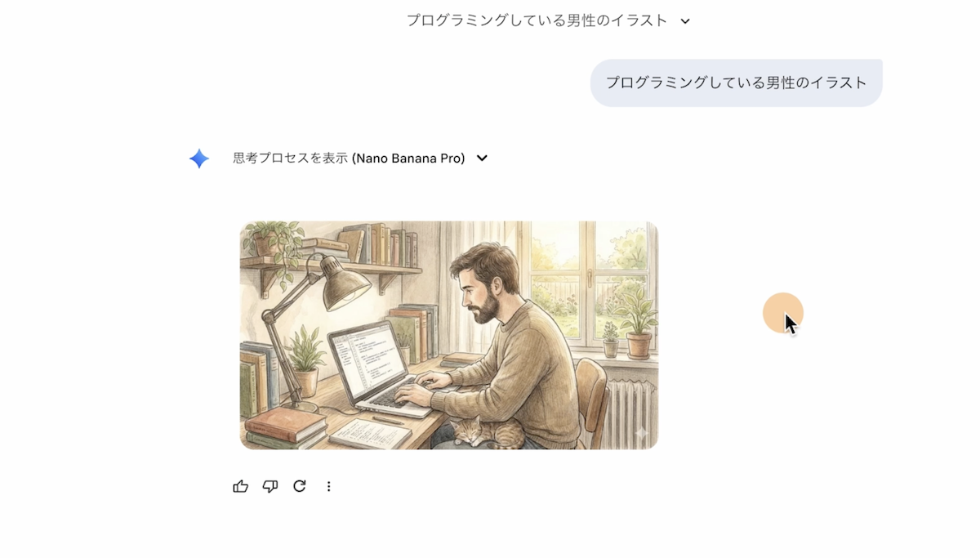Open the three-dot more options menu

(x=329, y=486)
